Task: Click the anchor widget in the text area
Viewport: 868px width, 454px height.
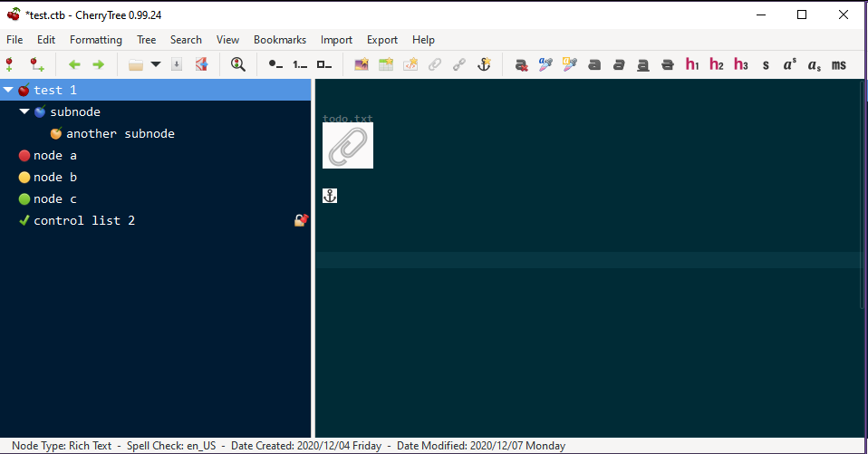Action: click(x=330, y=196)
